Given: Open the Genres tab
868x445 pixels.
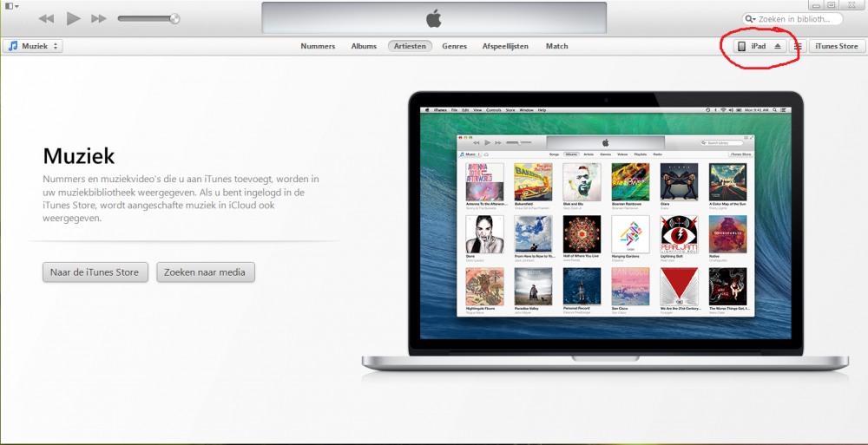Looking at the screenshot, I should 454,46.
